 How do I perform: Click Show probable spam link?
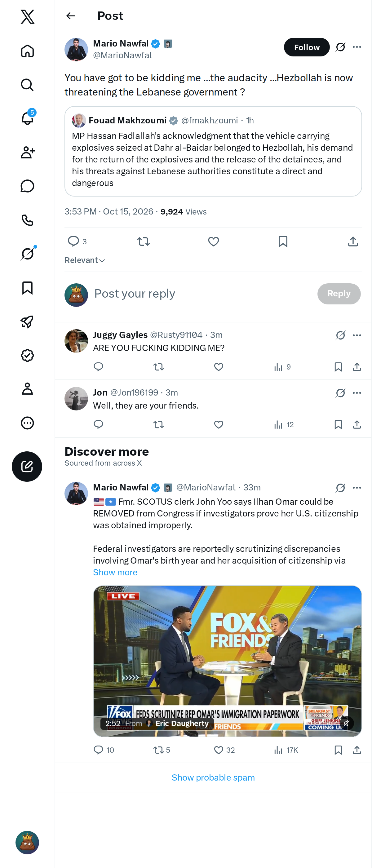click(213, 778)
